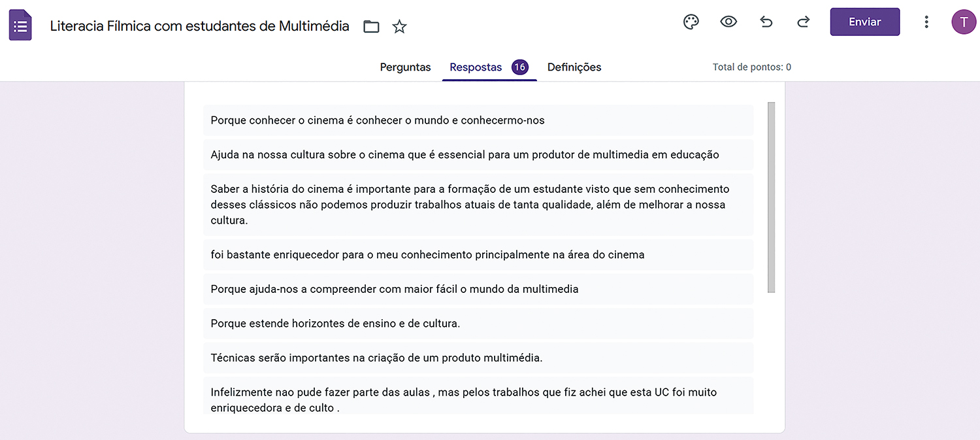Redo the last action
Image resolution: width=980 pixels, height=440 pixels.
pyautogui.click(x=804, y=22)
